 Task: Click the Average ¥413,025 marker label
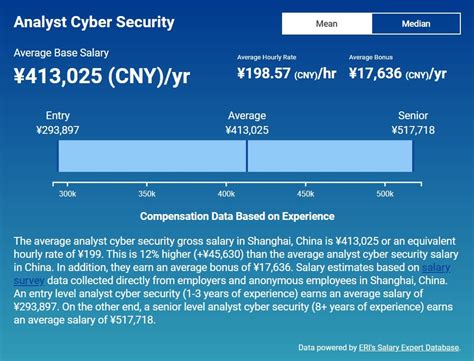coord(247,123)
